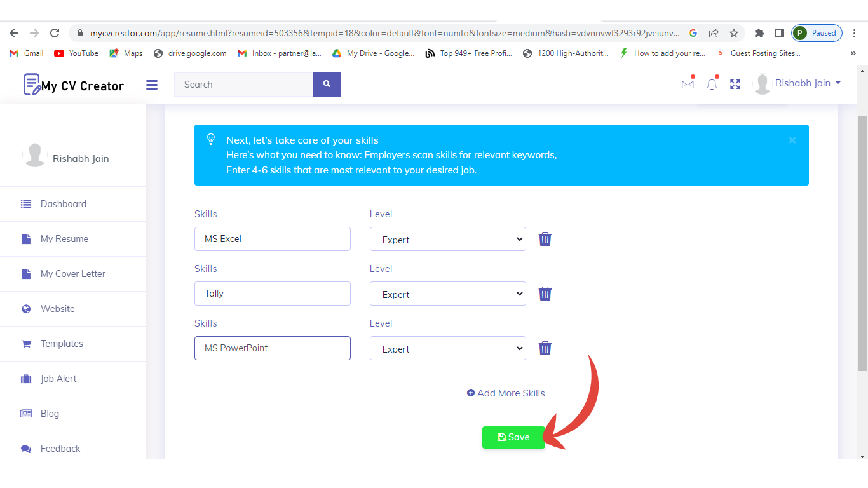This screenshot has width=868, height=488.
Task: Open the mail envelope notifications
Action: click(x=688, y=84)
